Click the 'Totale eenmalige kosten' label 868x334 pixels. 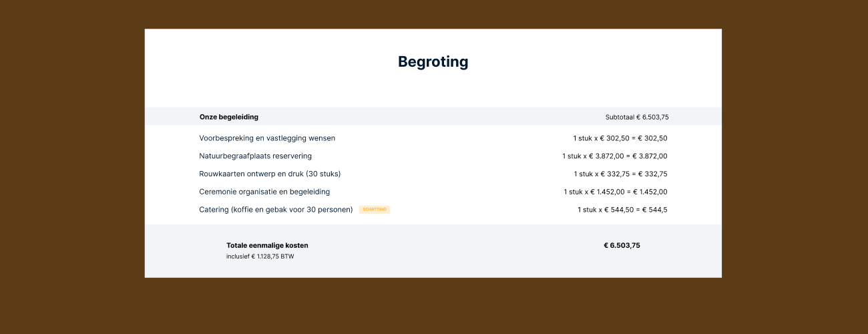(x=267, y=245)
